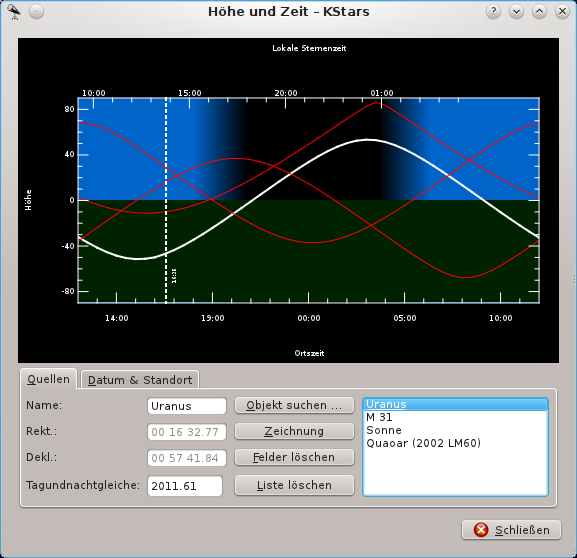577x558 pixels.
Task: Click the Name field containing Uranus
Action: click(x=187, y=406)
